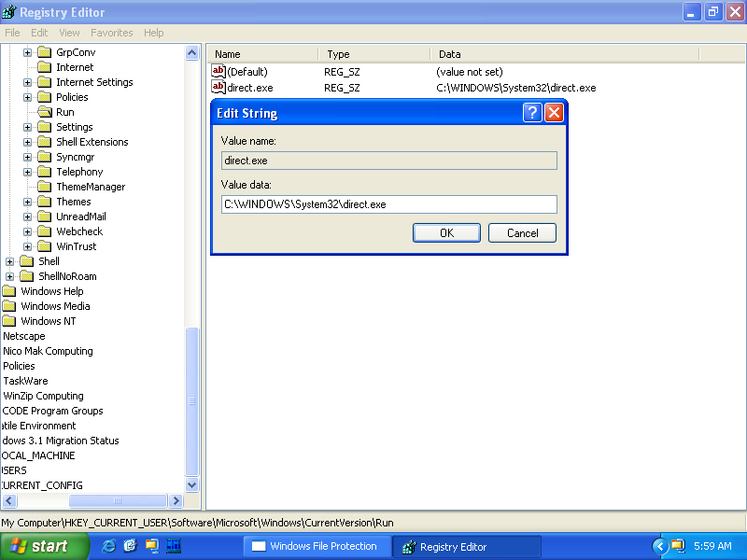The image size is (747, 560).
Task: Launch Internet Explorer from Quick Launch
Action: click(x=108, y=546)
